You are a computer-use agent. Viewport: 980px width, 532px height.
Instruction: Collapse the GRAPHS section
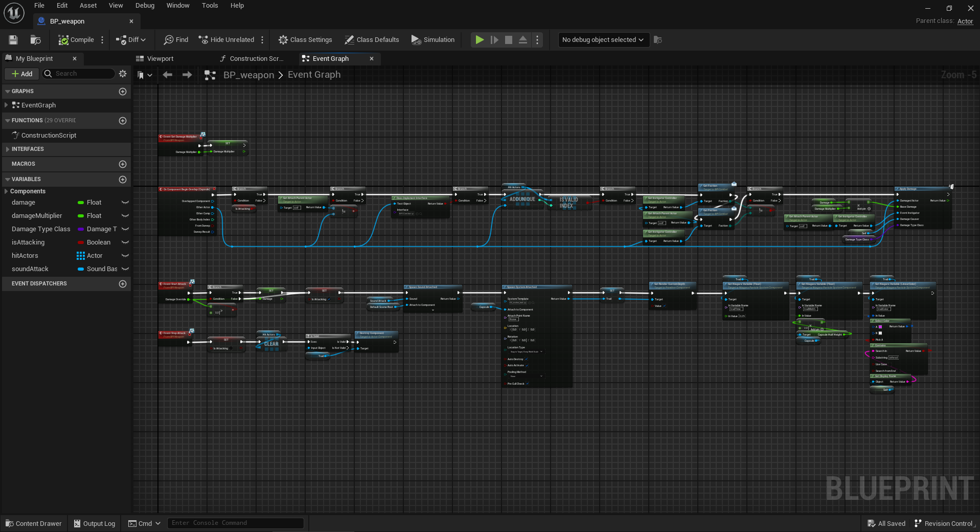point(8,92)
